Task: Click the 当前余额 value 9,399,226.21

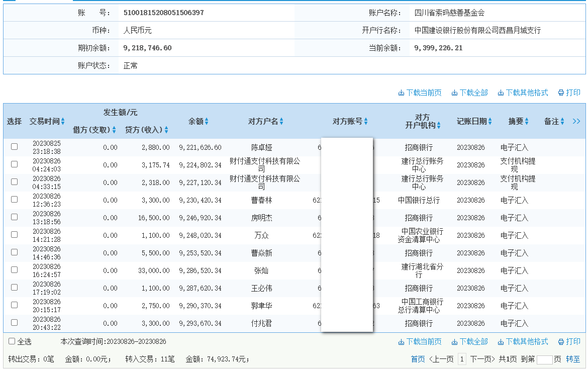Action: click(438, 48)
